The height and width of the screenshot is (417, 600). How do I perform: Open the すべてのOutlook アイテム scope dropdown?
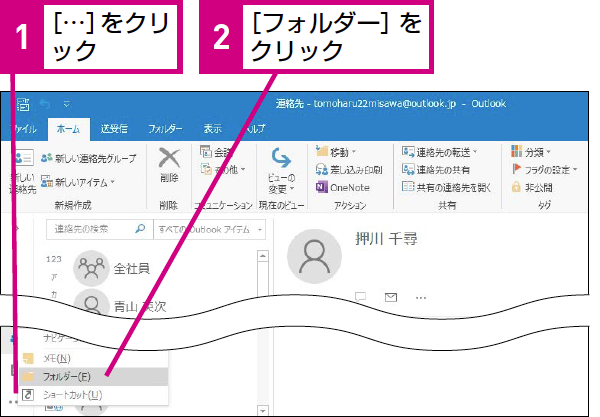pos(209,230)
